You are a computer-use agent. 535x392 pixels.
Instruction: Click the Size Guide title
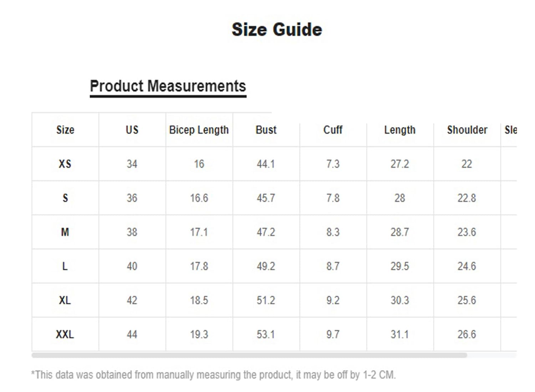coord(277,30)
